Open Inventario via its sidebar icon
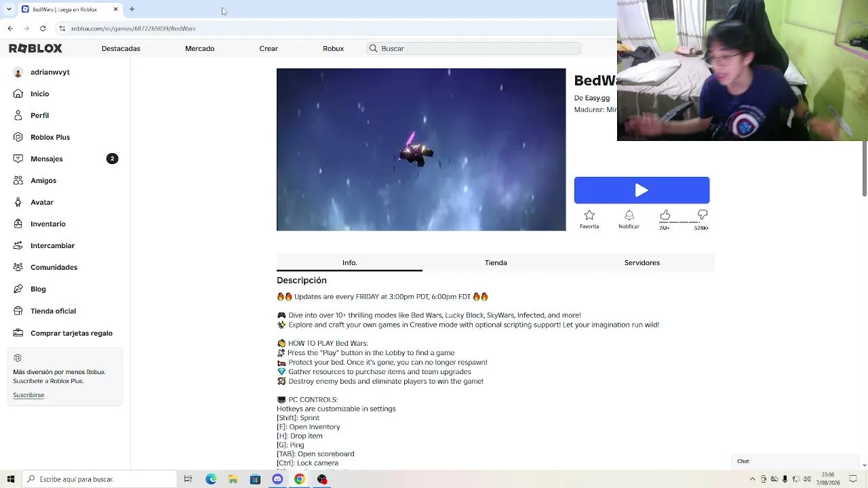Viewport: 868px width, 488px height. 18,224
